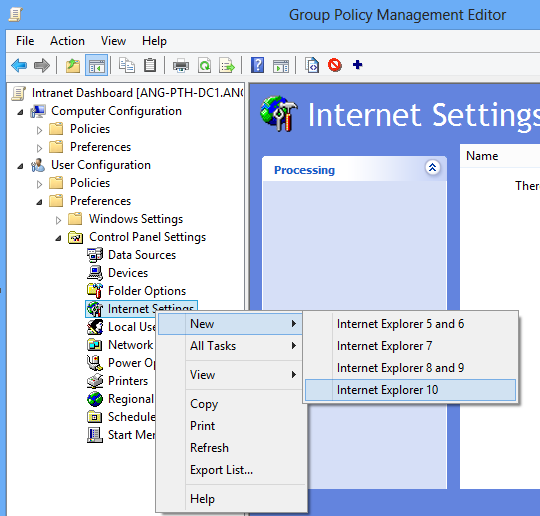Select Internet Explorer 5 and 6
The image size is (540, 516).
411,324
